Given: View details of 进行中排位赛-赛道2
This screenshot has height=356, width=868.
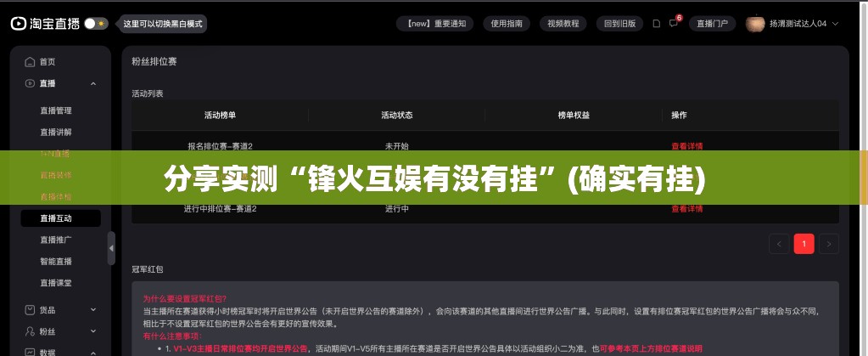Looking at the screenshot, I should point(686,209).
